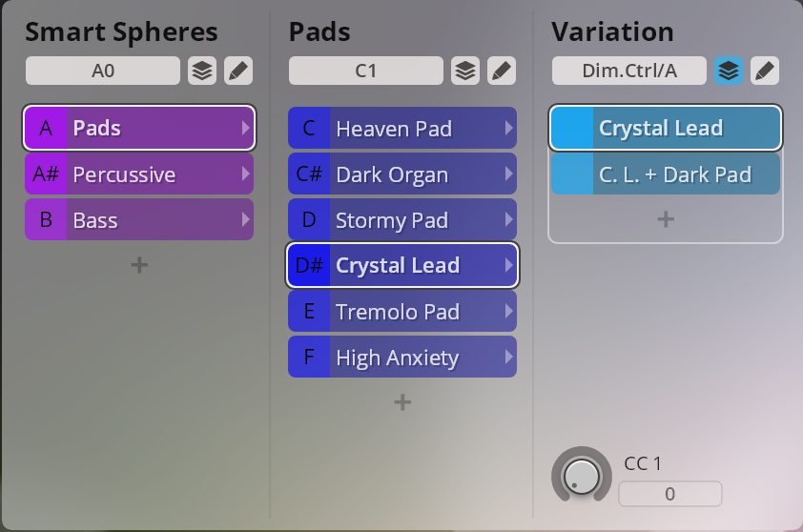Image resolution: width=803 pixels, height=532 pixels.
Task: Click the CC 1 value field showing 0
Action: click(x=670, y=494)
